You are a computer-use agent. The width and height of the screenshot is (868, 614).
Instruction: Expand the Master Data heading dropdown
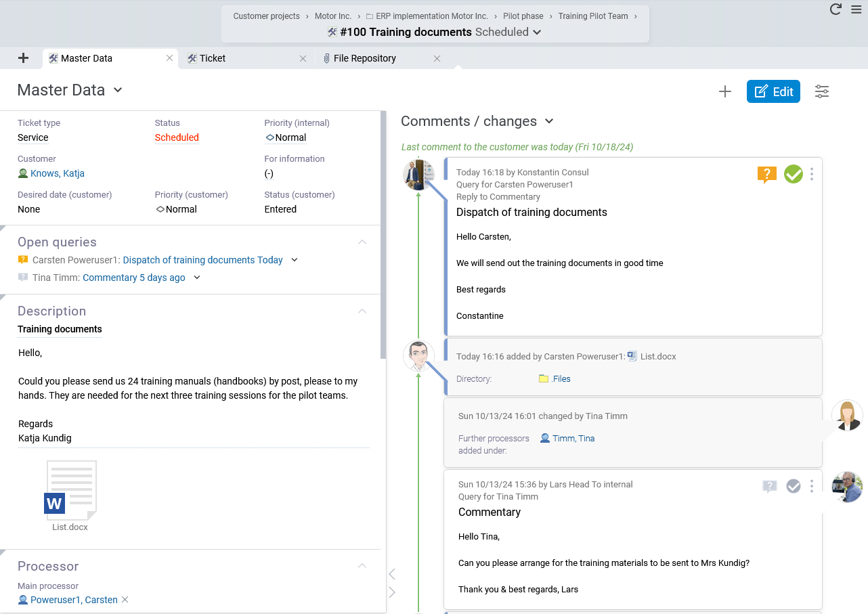point(118,90)
